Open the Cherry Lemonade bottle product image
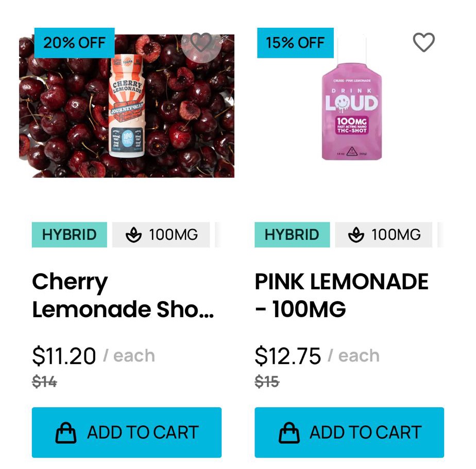Image resolution: width=476 pixels, height=469 pixels. point(127,108)
